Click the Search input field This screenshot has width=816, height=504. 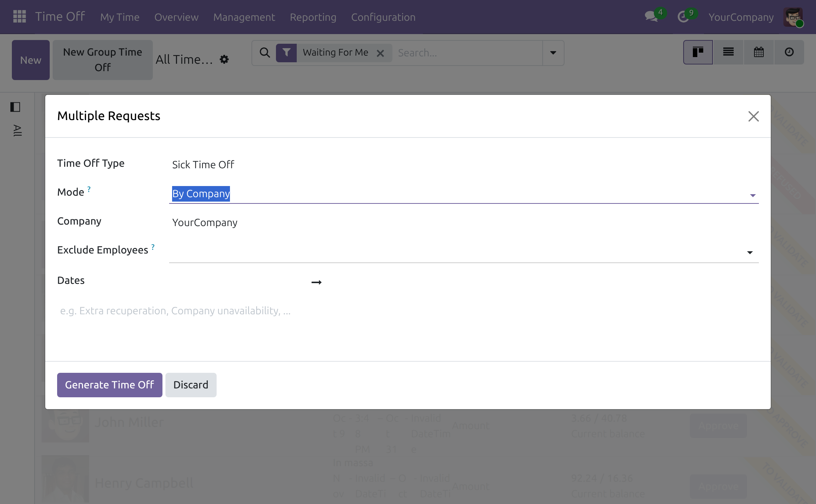coord(467,53)
